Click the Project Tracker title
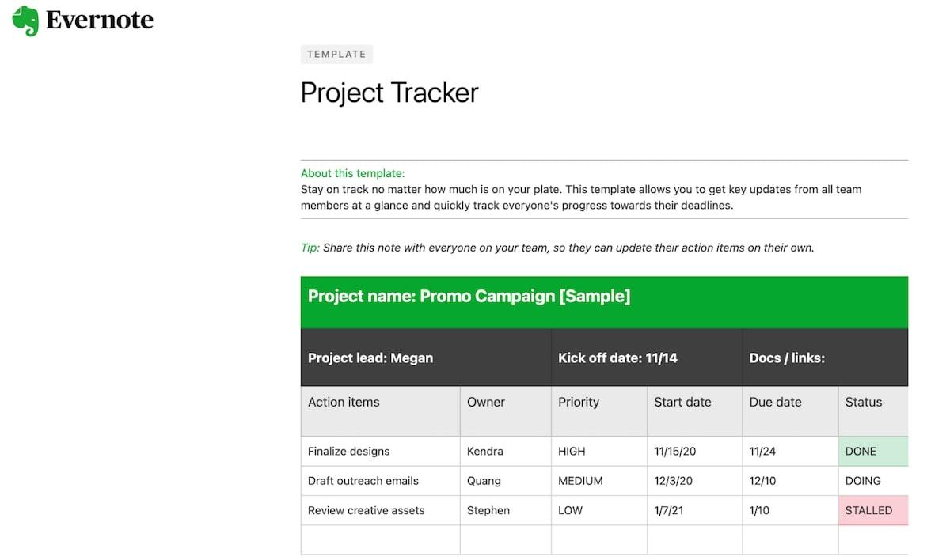Image resolution: width=950 pixels, height=560 pixels. click(x=389, y=93)
